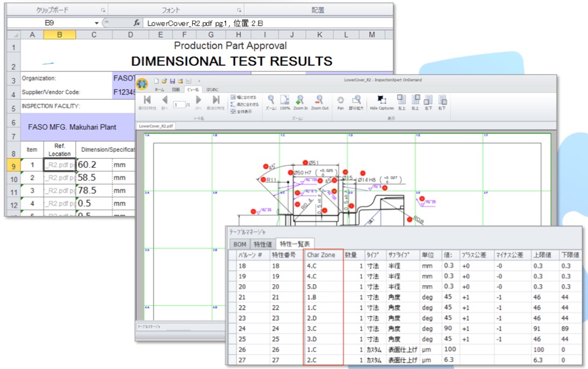Go to the next sheet arrow
Viewport: 588px width, 369px height.
click(198, 100)
